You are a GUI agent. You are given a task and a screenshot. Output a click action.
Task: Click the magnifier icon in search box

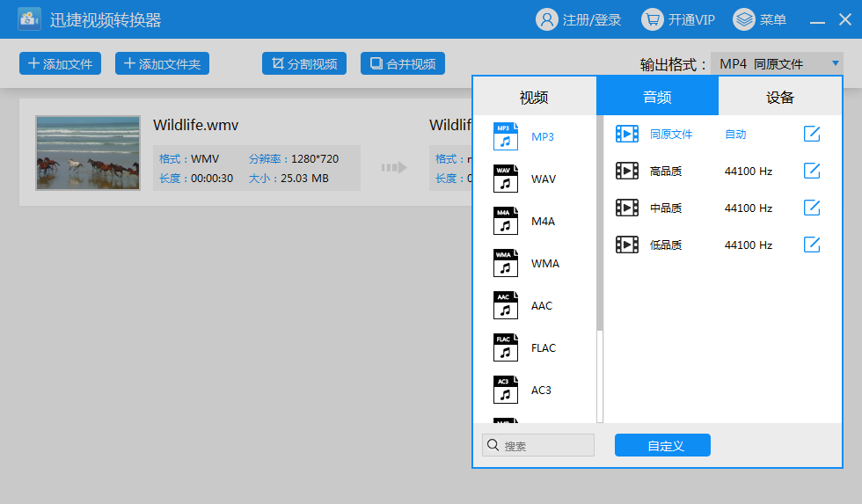(x=493, y=445)
